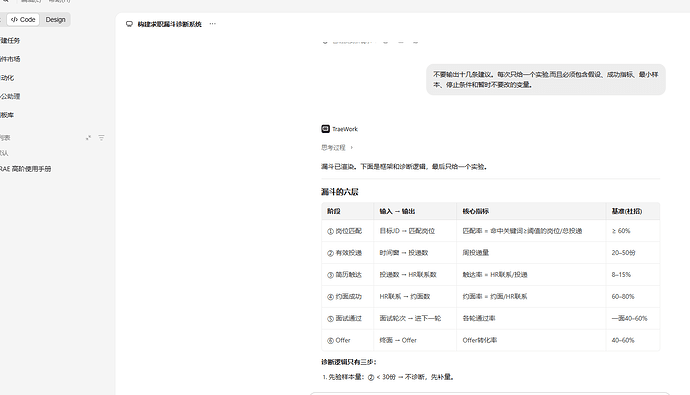Click the 40–60% value in the Offer row
This screenshot has width=690, height=395.
(x=623, y=340)
